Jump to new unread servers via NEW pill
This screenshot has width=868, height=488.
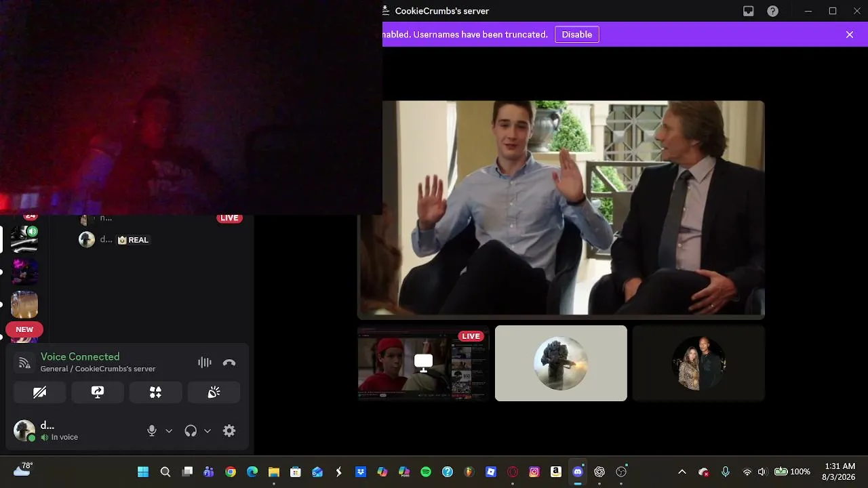coord(24,329)
